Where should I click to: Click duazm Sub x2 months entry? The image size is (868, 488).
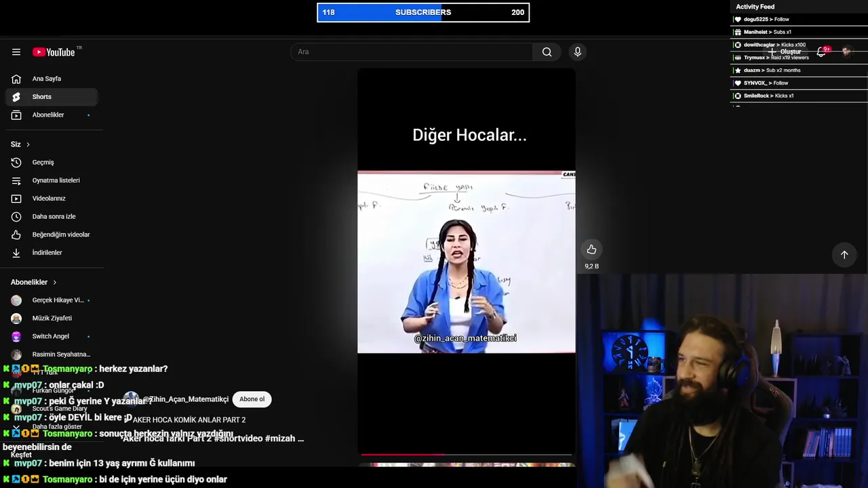click(x=799, y=70)
